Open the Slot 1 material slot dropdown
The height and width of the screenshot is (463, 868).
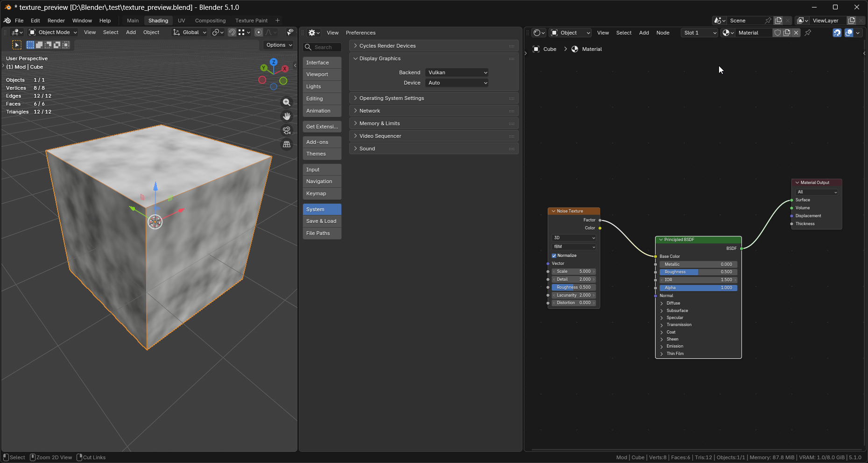pos(699,33)
